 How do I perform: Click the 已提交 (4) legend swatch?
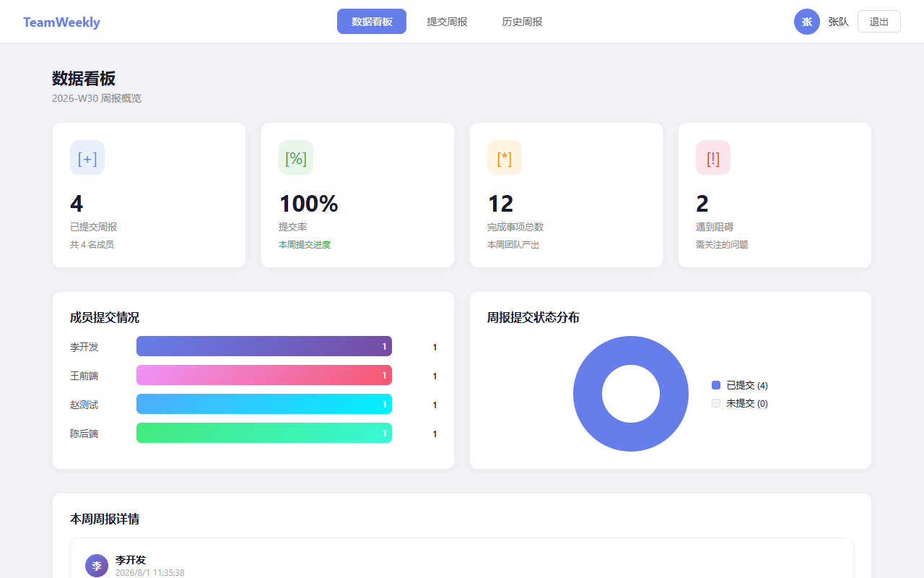click(x=716, y=385)
